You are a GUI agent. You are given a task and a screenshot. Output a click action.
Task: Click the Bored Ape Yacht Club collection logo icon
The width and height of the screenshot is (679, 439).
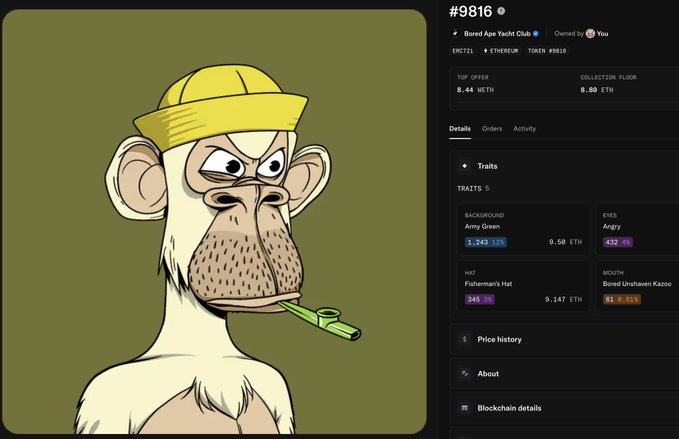pos(455,33)
